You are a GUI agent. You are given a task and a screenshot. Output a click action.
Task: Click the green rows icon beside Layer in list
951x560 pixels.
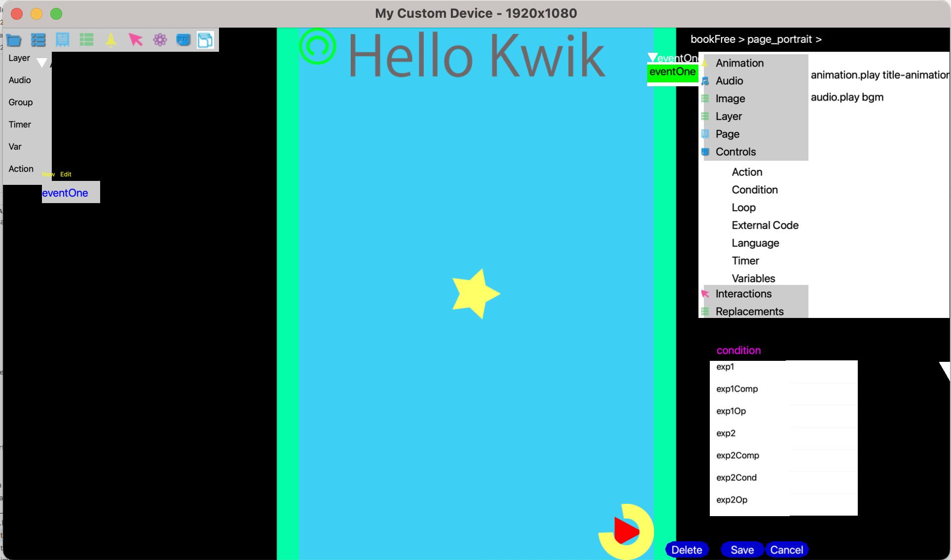705,116
